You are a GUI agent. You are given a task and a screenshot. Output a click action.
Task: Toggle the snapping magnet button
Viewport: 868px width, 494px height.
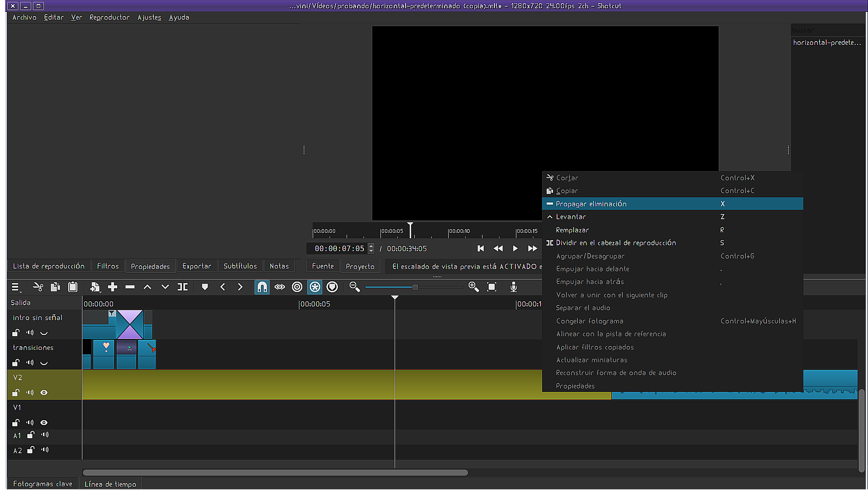(x=262, y=287)
